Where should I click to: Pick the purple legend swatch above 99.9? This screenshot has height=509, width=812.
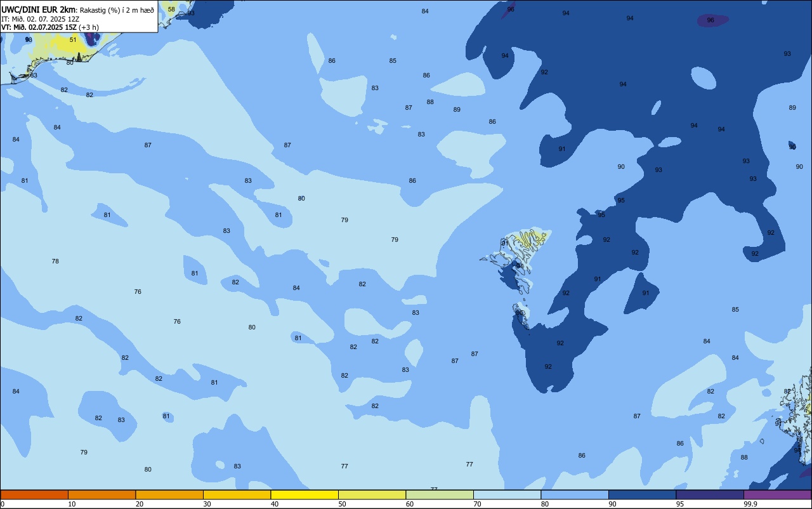777,494
